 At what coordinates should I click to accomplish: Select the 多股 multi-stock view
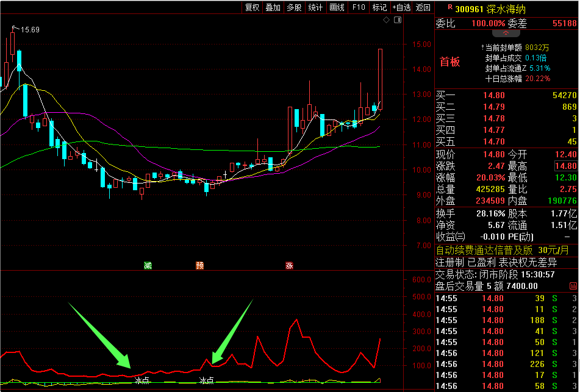[x=294, y=7]
